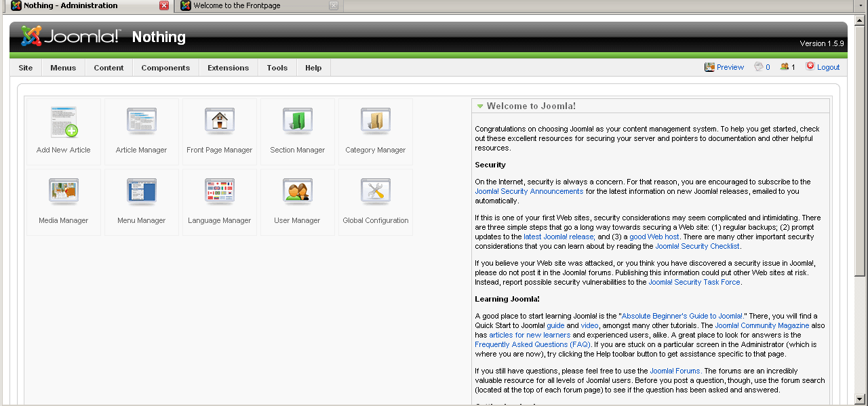Screen dimensions: 868x406
Task: Open the Category Manager icon
Action: (376, 131)
